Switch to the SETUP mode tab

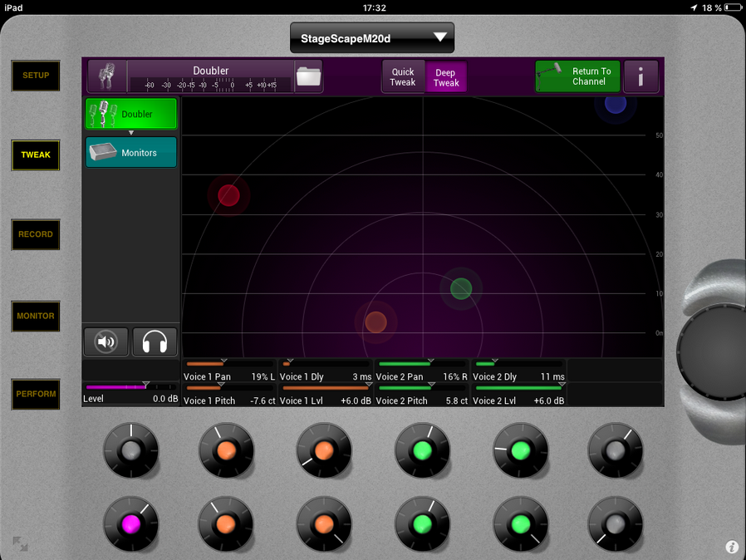(x=36, y=76)
